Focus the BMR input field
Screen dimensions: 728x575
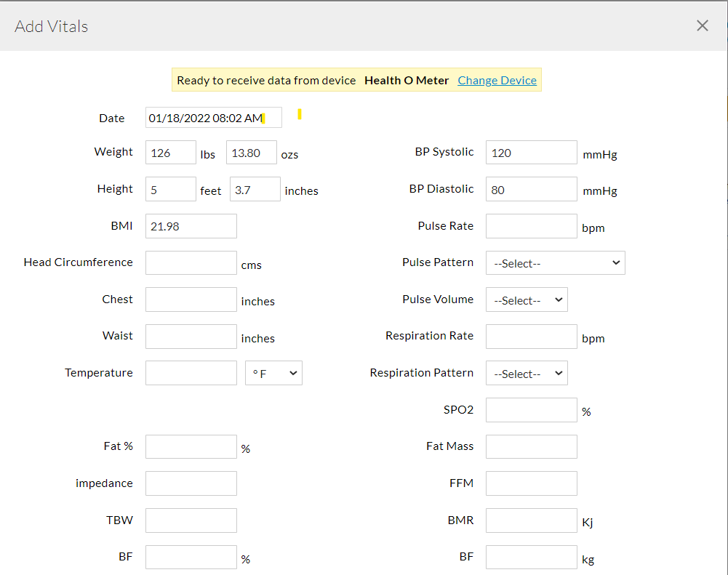531,520
